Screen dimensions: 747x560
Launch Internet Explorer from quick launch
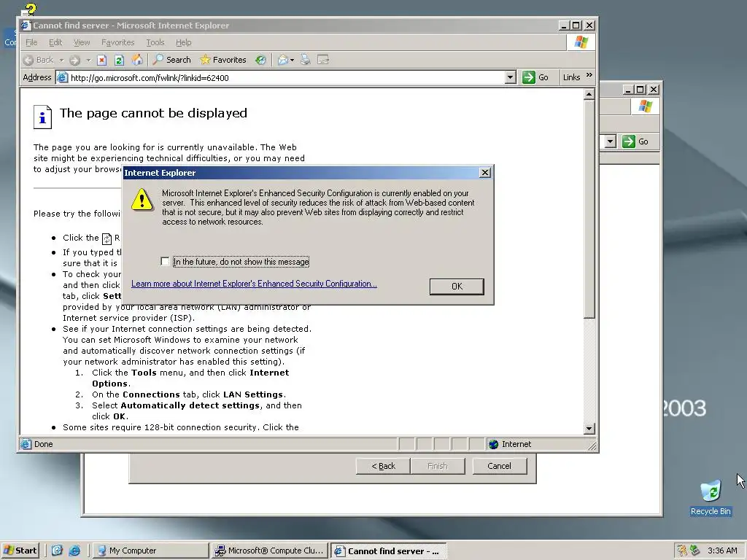tap(74, 551)
